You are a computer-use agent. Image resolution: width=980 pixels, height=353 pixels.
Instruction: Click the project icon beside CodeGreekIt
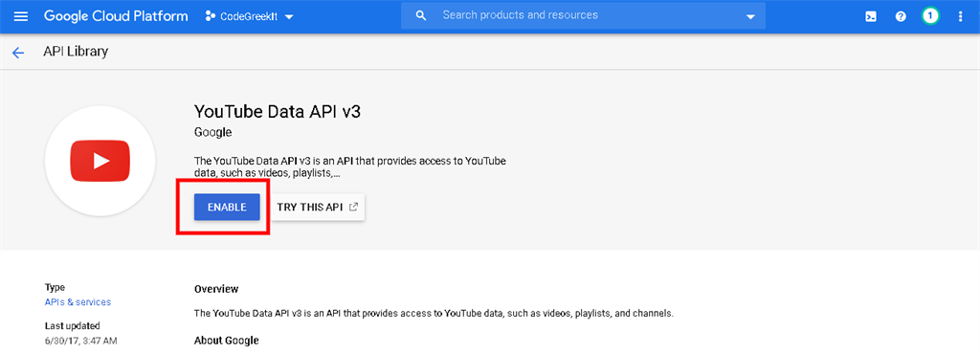pyautogui.click(x=211, y=17)
